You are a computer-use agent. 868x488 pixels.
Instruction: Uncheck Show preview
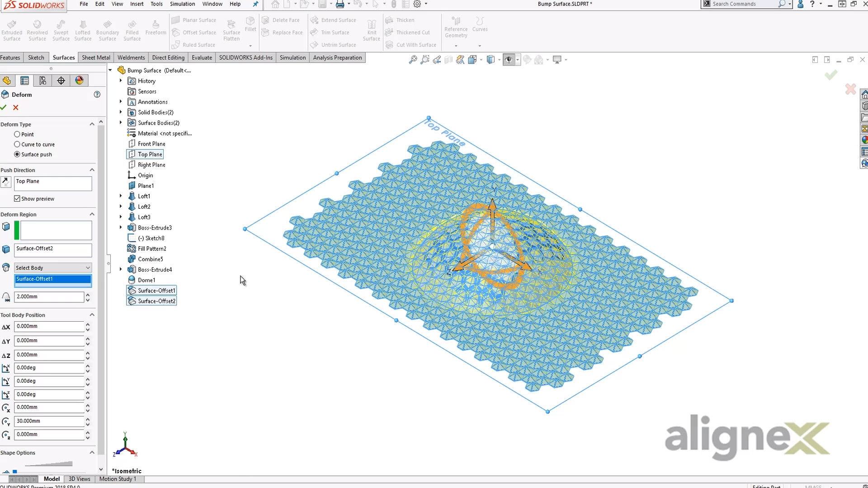coord(17,198)
